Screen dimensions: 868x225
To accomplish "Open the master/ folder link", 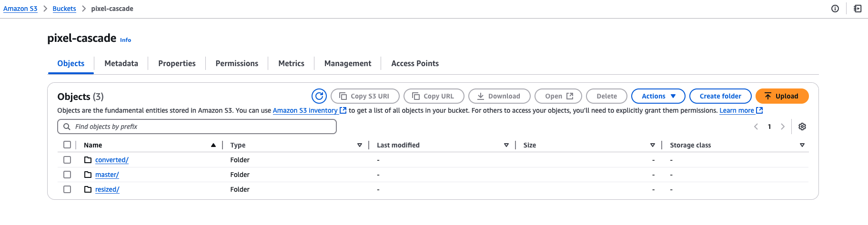I will (107, 175).
